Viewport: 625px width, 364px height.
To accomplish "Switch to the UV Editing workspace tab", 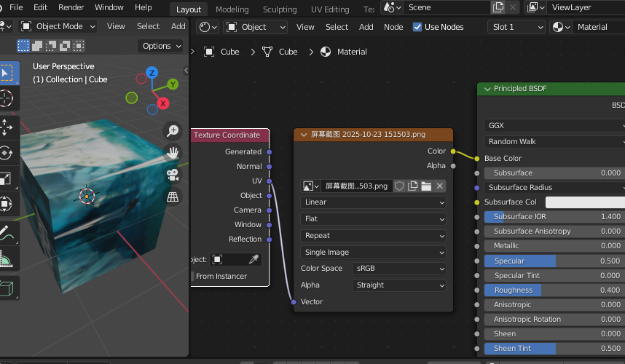I will coord(330,9).
